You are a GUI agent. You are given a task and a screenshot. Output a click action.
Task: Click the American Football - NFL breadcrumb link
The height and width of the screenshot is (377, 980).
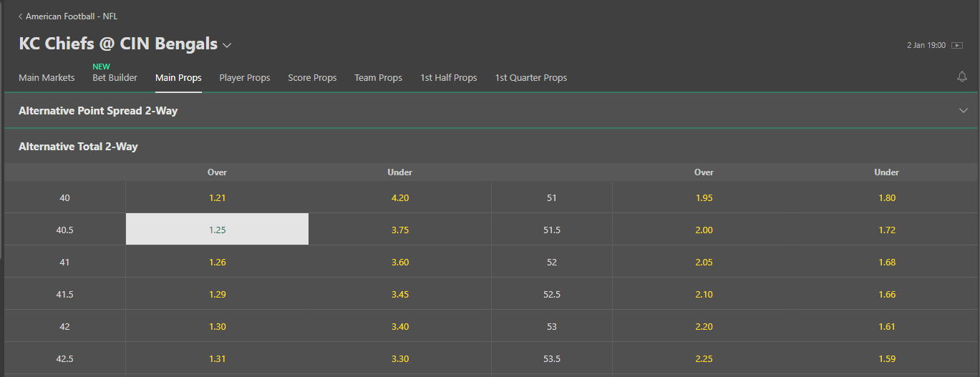(x=72, y=16)
